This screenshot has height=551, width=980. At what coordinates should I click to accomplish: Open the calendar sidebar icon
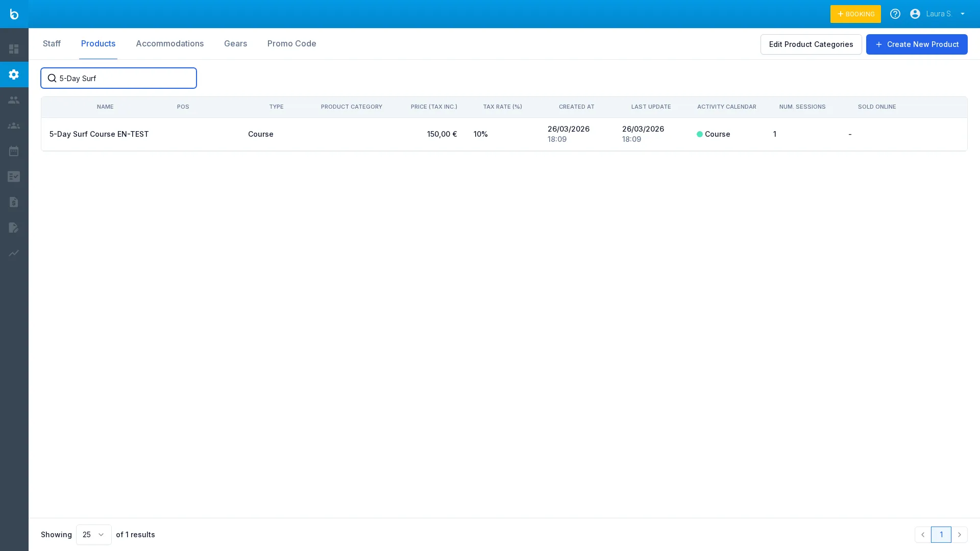tap(14, 151)
